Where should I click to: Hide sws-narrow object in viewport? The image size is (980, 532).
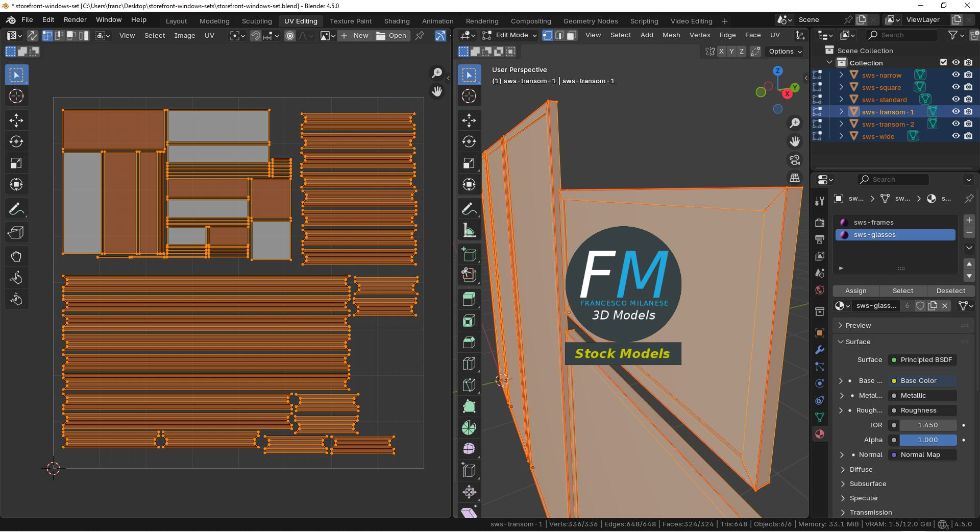(x=956, y=75)
